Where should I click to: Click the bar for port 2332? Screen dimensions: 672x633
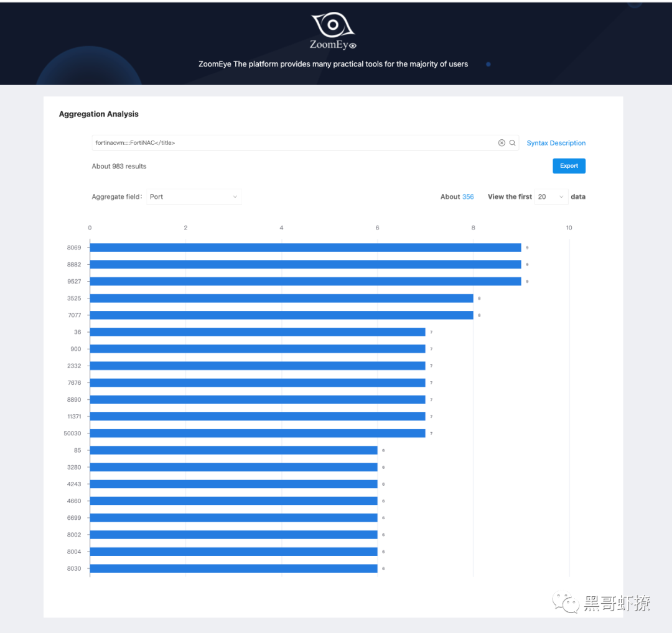coord(257,366)
